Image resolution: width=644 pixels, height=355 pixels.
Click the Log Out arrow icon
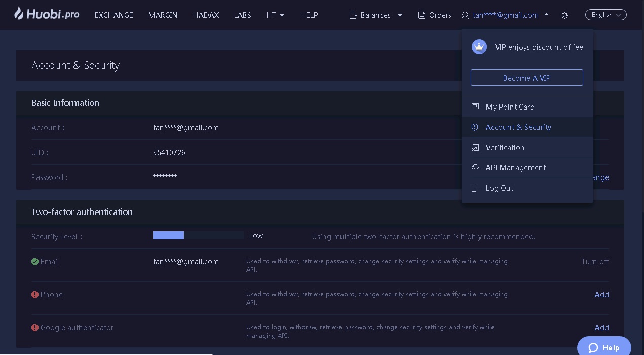click(x=475, y=188)
